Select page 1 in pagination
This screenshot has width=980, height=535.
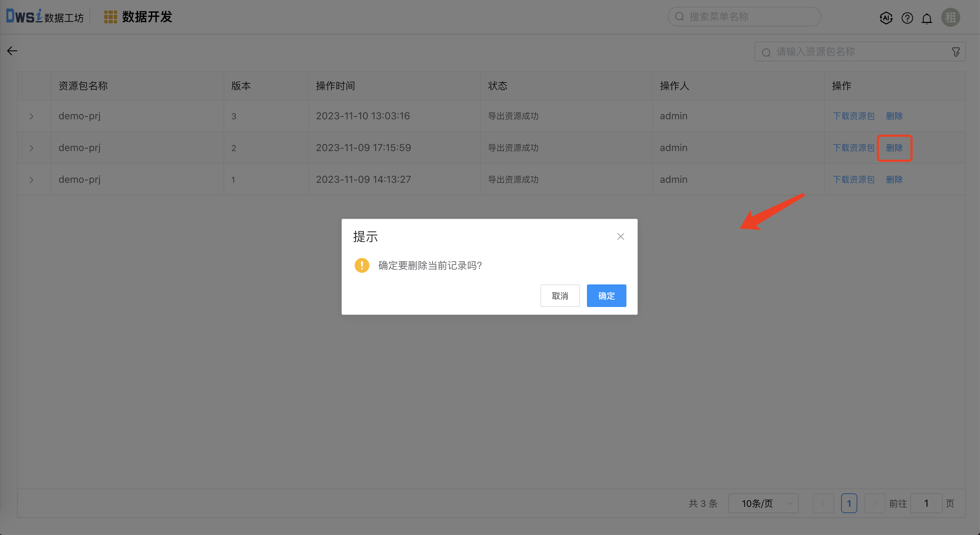tap(849, 503)
